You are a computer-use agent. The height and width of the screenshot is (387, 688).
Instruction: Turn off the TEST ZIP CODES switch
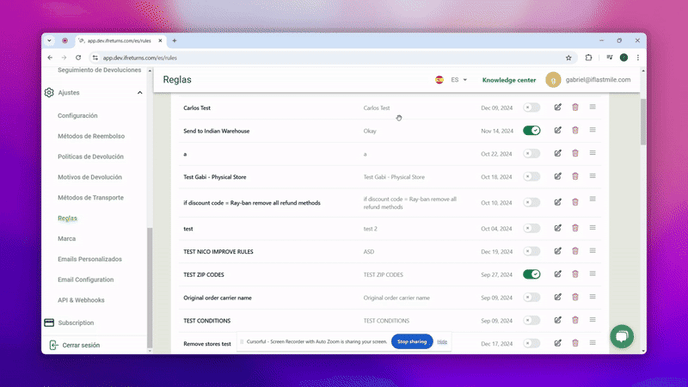tap(531, 274)
